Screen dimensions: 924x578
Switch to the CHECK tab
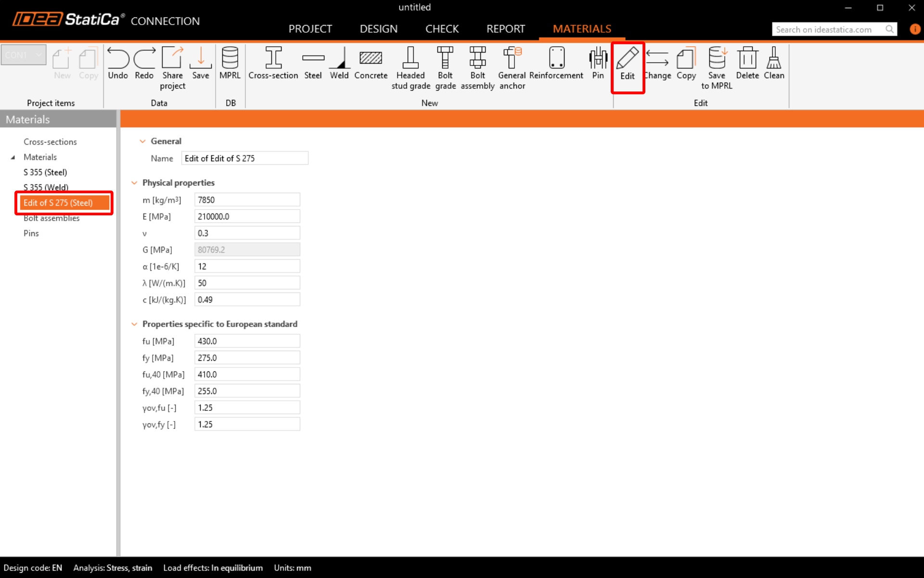click(x=442, y=29)
